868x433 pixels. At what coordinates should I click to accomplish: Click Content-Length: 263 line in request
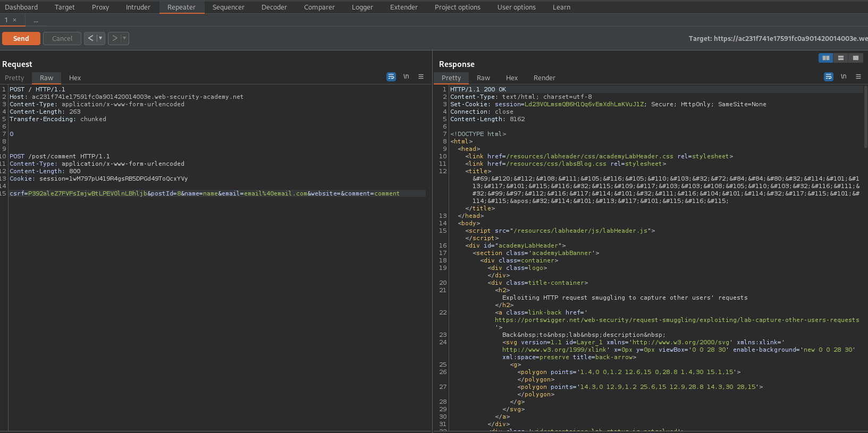[45, 112]
